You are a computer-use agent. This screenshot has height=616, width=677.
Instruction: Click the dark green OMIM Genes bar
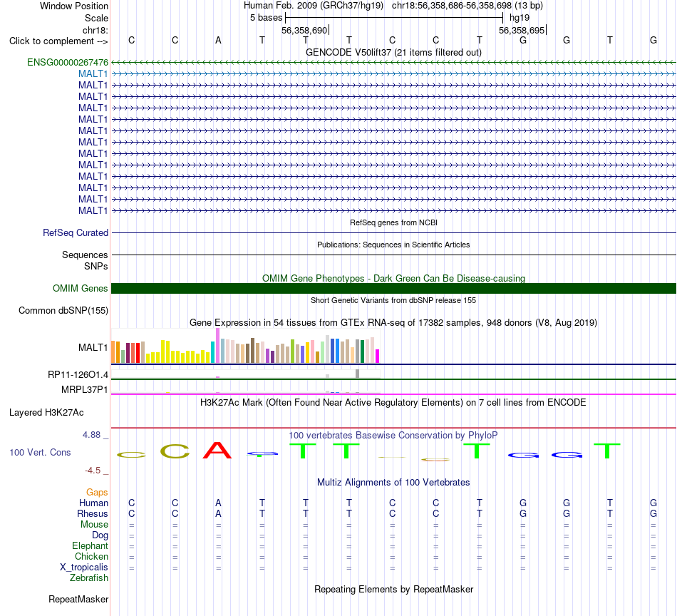pos(393,288)
